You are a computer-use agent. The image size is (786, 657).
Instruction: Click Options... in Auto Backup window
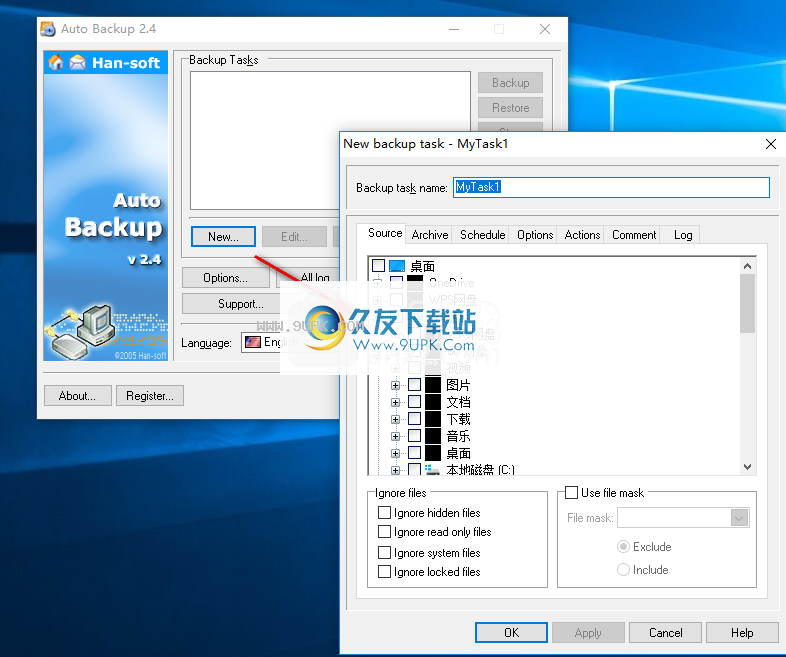point(225,278)
